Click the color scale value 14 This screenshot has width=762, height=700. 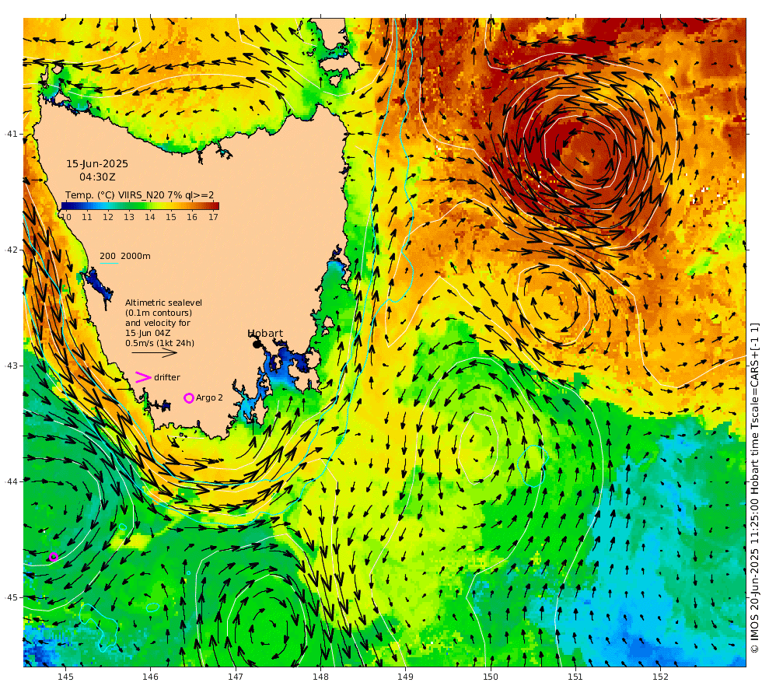click(150, 217)
